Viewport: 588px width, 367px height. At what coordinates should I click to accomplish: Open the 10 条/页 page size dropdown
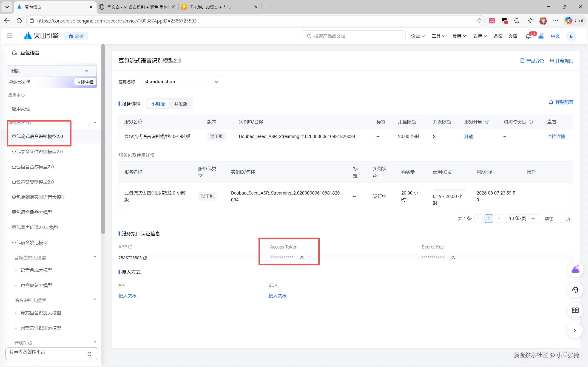tap(522, 218)
